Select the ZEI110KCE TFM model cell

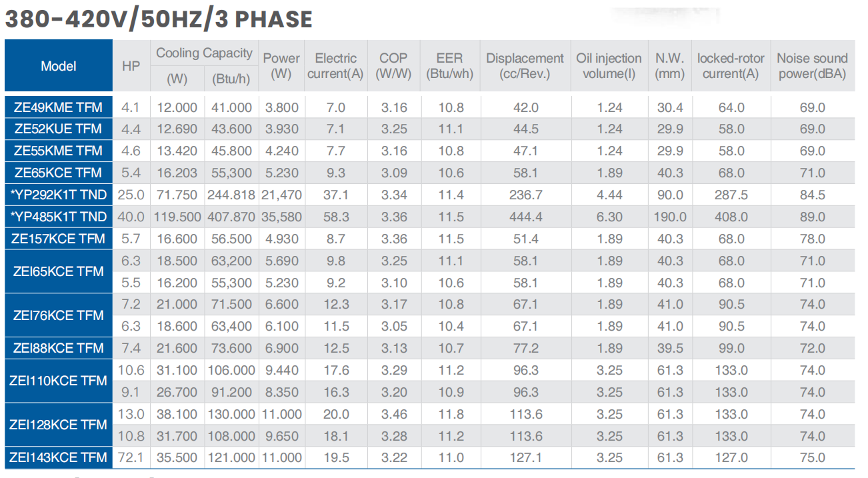[59, 381]
